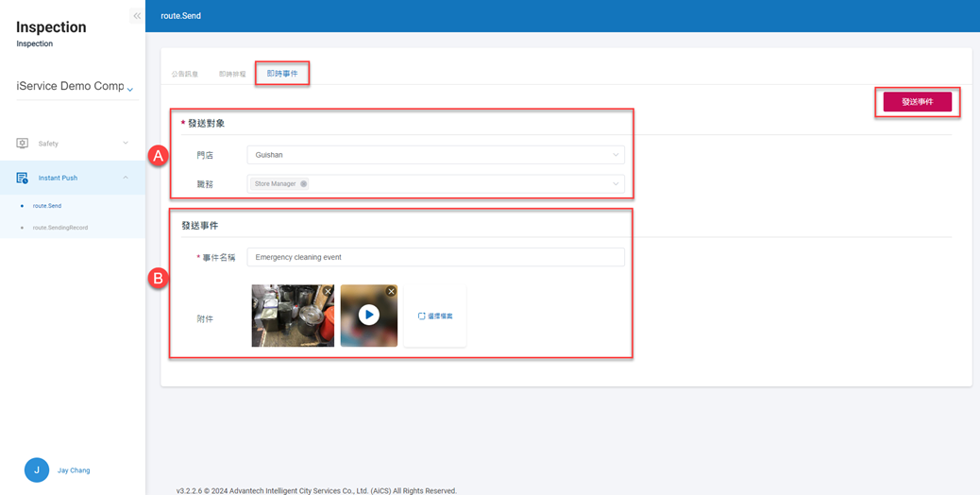Expand the Safety menu section

[126, 144]
